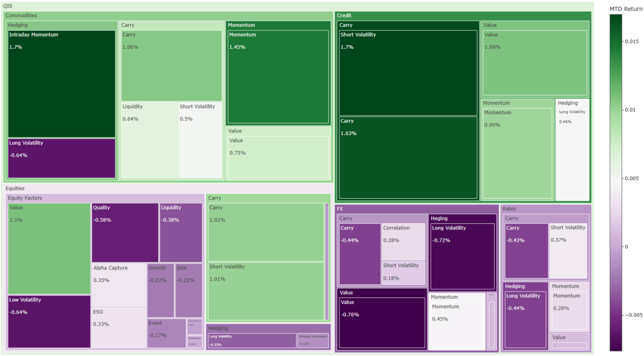Expand the Credit sector header

344,15
